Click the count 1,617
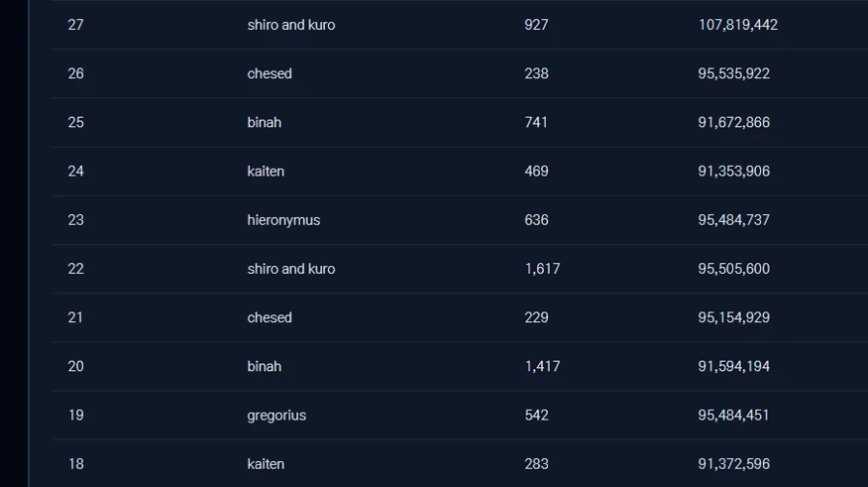 pos(542,269)
